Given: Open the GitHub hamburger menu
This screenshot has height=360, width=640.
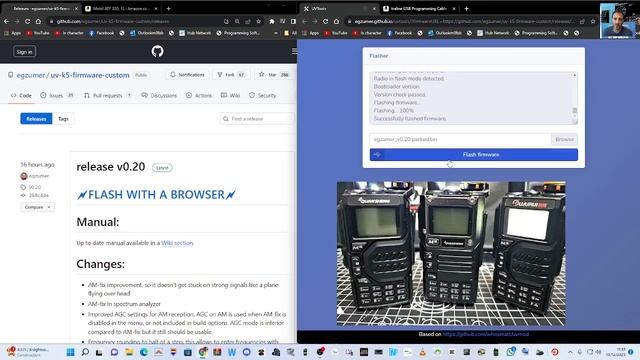Looking at the screenshot, I should point(294,51).
